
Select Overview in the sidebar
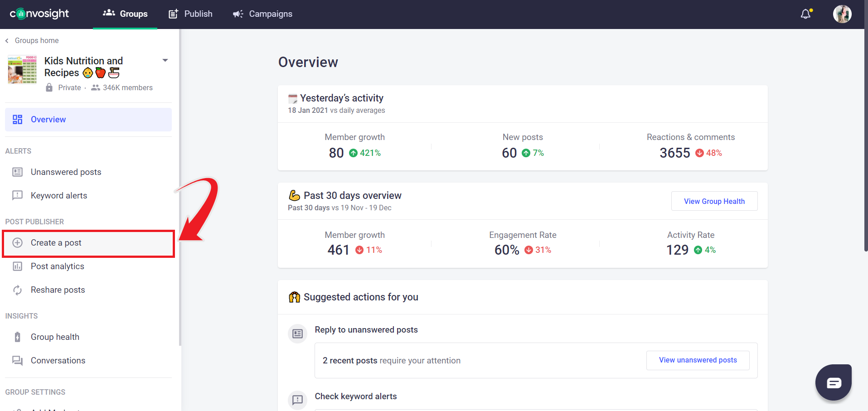pyautogui.click(x=88, y=120)
